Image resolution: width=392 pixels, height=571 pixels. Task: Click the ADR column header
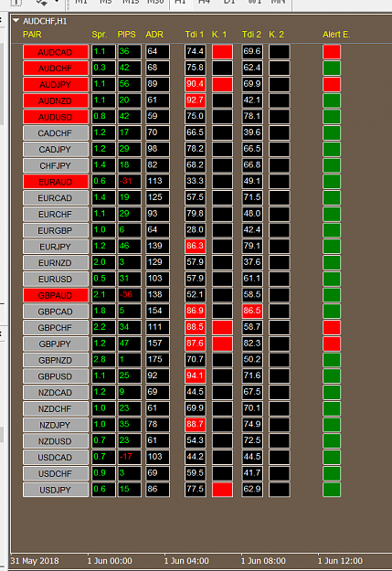tap(154, 35)
